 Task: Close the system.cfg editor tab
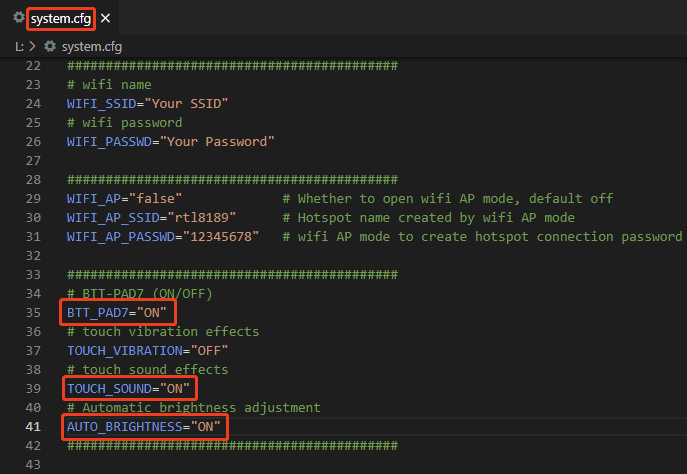(x=106, y=19)
